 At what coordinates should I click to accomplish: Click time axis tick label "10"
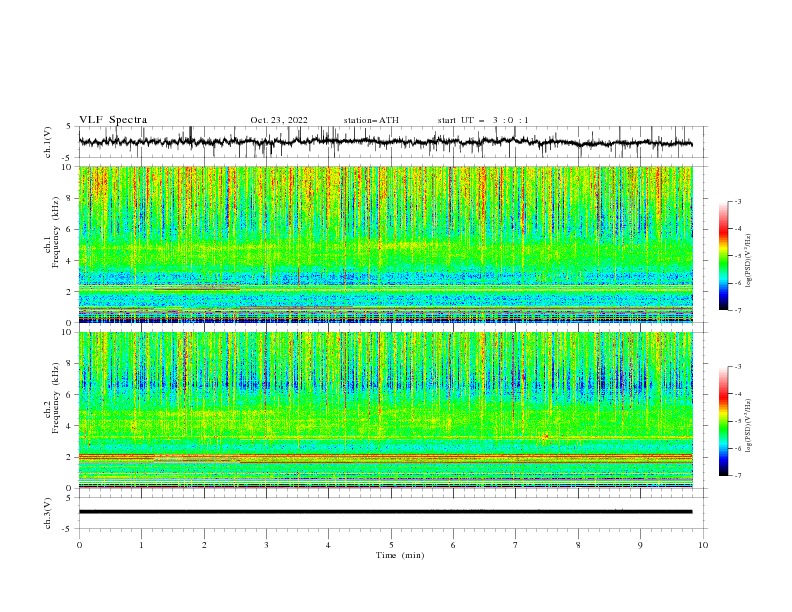703,545
